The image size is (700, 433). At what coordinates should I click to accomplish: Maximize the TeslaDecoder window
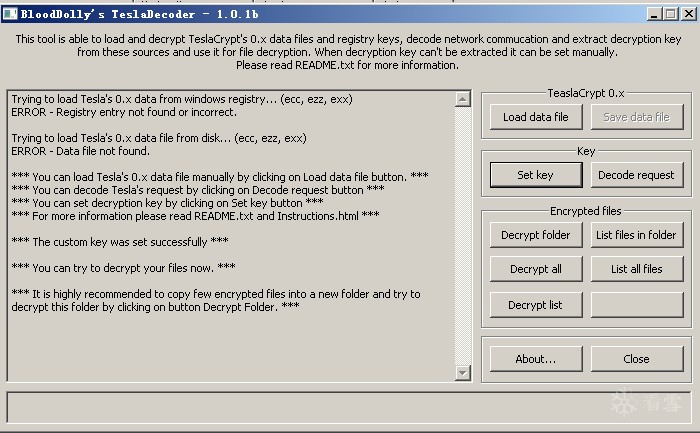[x=671, y=14]
